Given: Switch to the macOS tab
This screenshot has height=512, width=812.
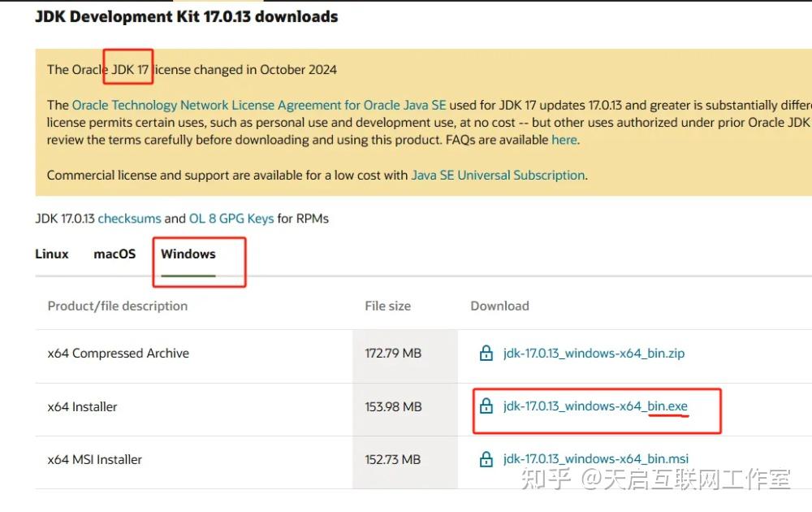Looking at the screenshot, I should pyautogui.click(x=114, y=254).
